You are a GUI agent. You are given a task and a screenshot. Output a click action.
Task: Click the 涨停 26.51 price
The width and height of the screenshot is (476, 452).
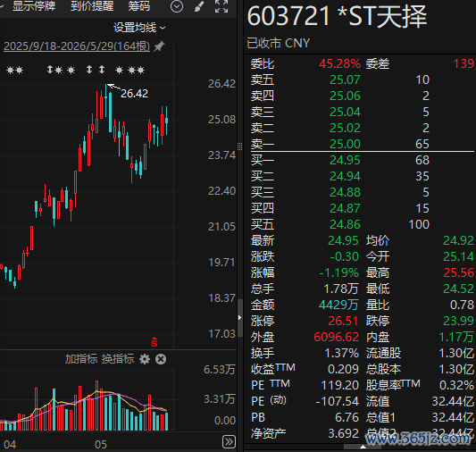click(343, 321)
